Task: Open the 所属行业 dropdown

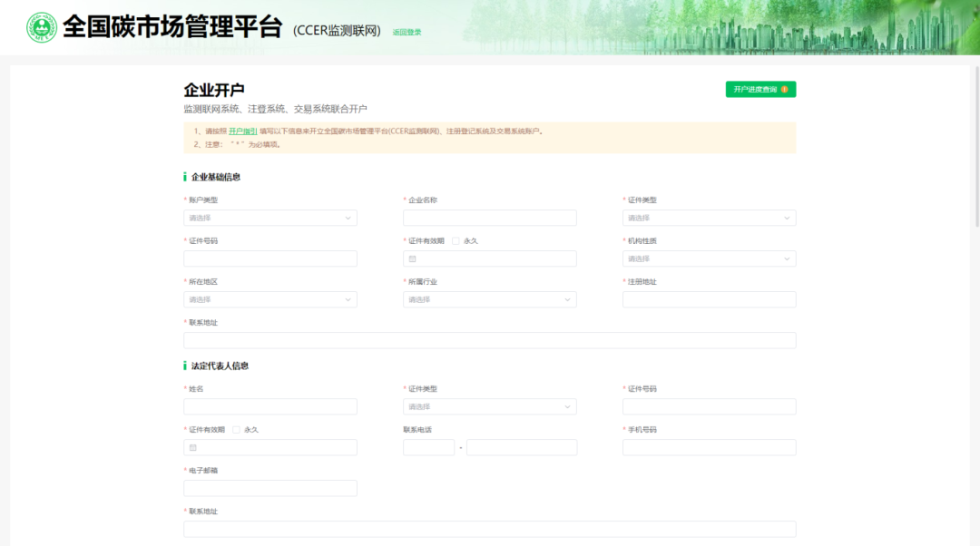Action: point(490,299)
